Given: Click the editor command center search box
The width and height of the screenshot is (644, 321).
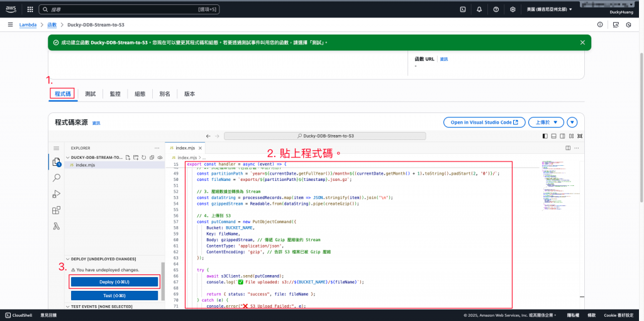Looking at the screenshot, I should click(325, 136).
